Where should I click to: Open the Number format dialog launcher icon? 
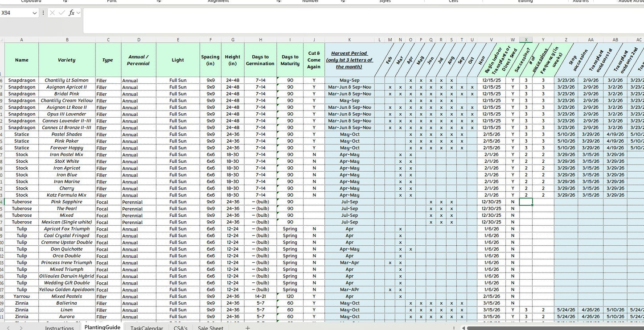coord(343,1)
